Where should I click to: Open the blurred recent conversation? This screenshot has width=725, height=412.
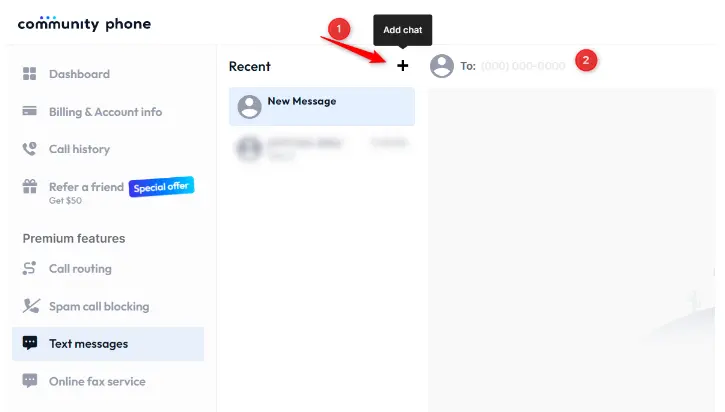point(322,148)
